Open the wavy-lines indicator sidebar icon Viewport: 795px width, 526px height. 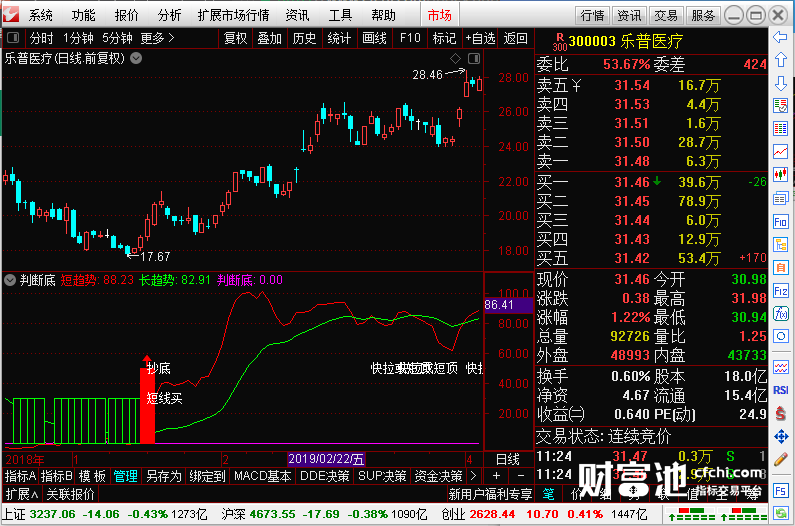(x=780, y=367)
